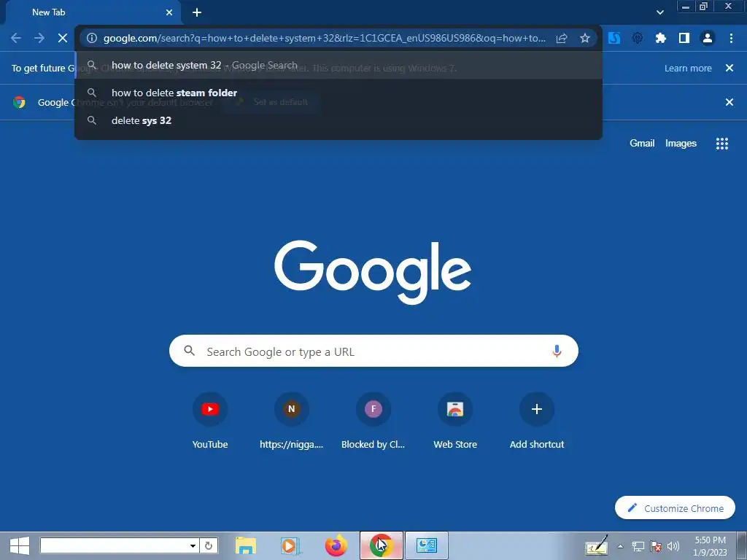747x560 pixels.
Task: Click the taskbar address input field
Action: (113, 545)
